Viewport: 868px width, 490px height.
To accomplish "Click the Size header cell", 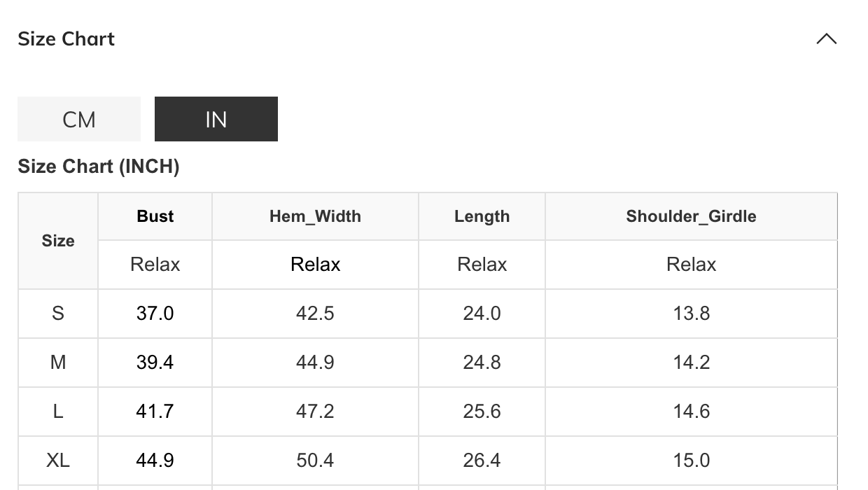I will 58,241.
